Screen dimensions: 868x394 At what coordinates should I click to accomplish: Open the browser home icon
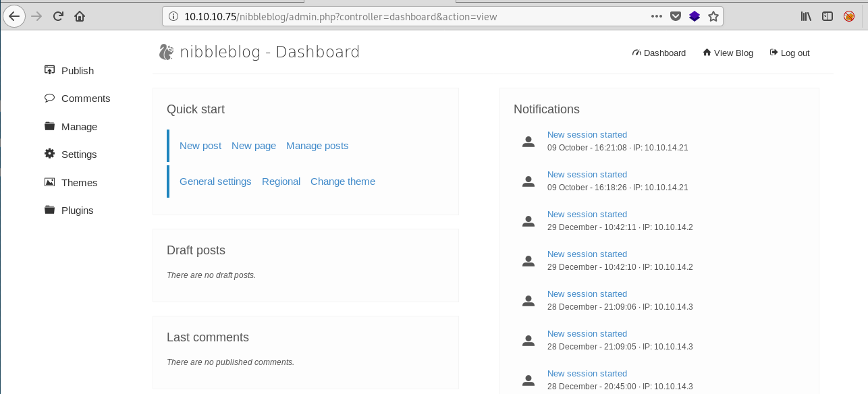[x=80, y=16]
